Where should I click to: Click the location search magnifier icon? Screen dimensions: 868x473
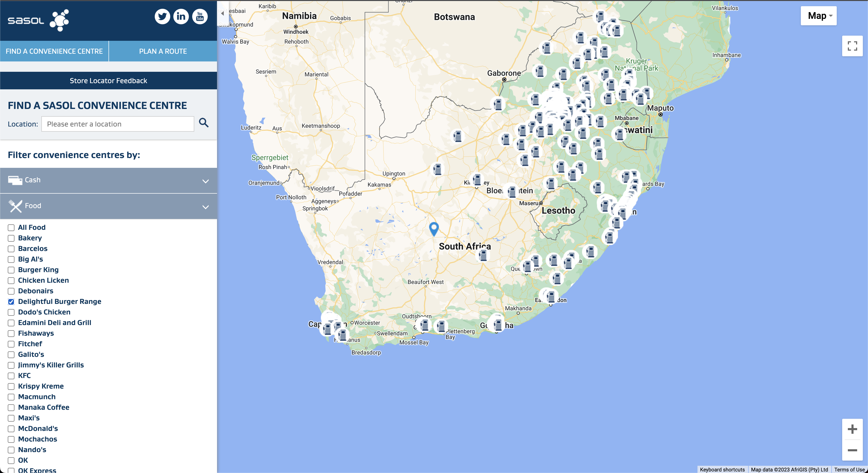pos(204,123)
